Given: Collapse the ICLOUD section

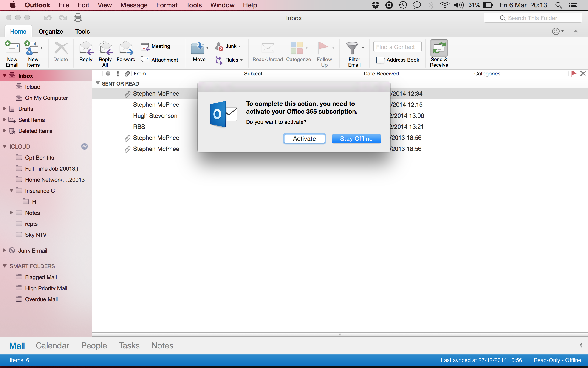Looking at the screenshot, I should click(4, 146).
